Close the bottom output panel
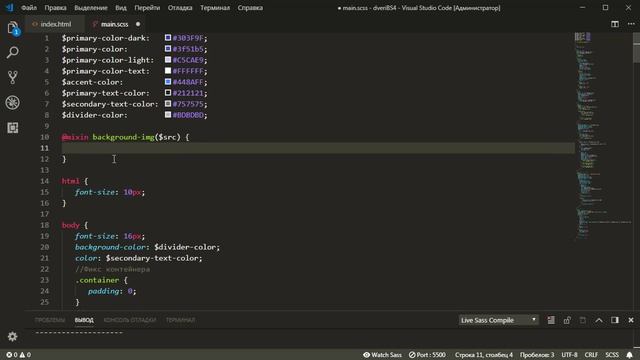This screenshot has height=360, width=640. tap(631, 320)
